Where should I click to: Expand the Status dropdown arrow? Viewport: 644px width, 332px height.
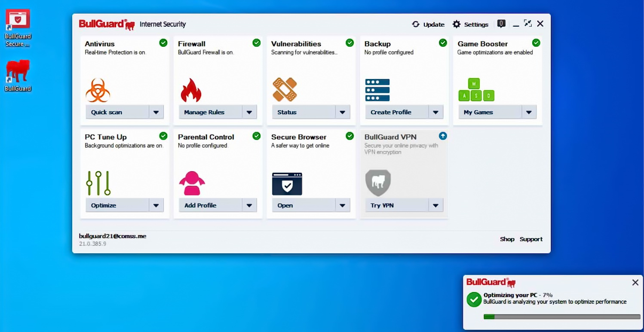[x=343, y=112]
